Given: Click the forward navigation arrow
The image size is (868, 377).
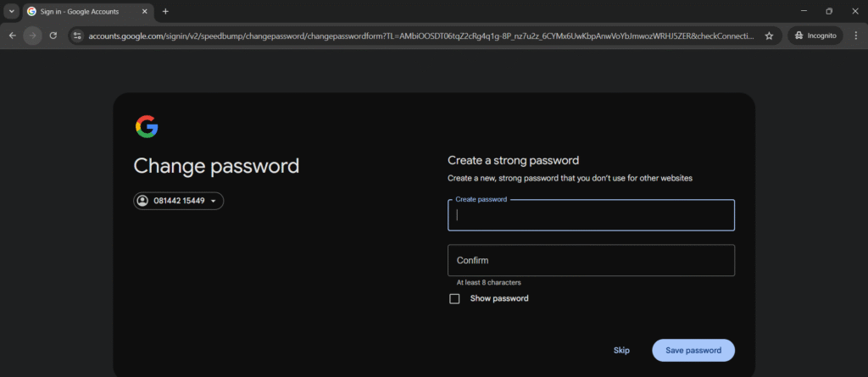Looking at the screenshot, I should [x=33, y=36].
